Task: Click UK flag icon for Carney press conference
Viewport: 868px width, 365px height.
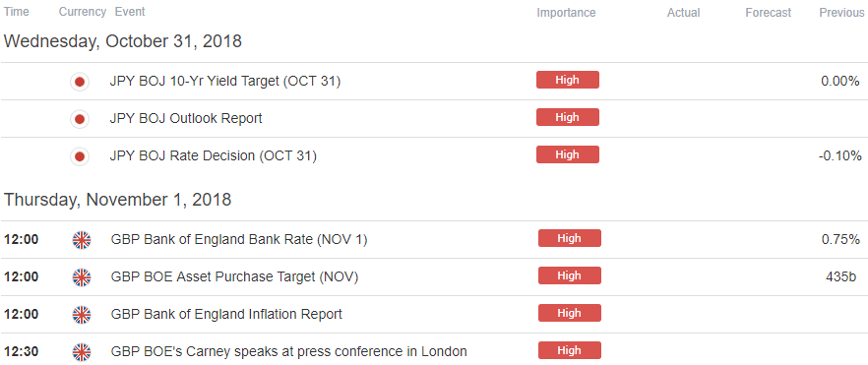Action: point(82,352)
